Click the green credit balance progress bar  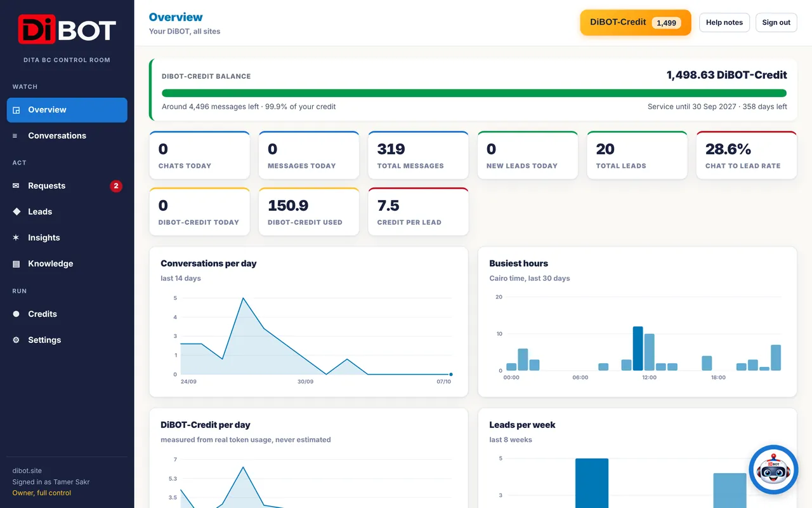point(474,93)
